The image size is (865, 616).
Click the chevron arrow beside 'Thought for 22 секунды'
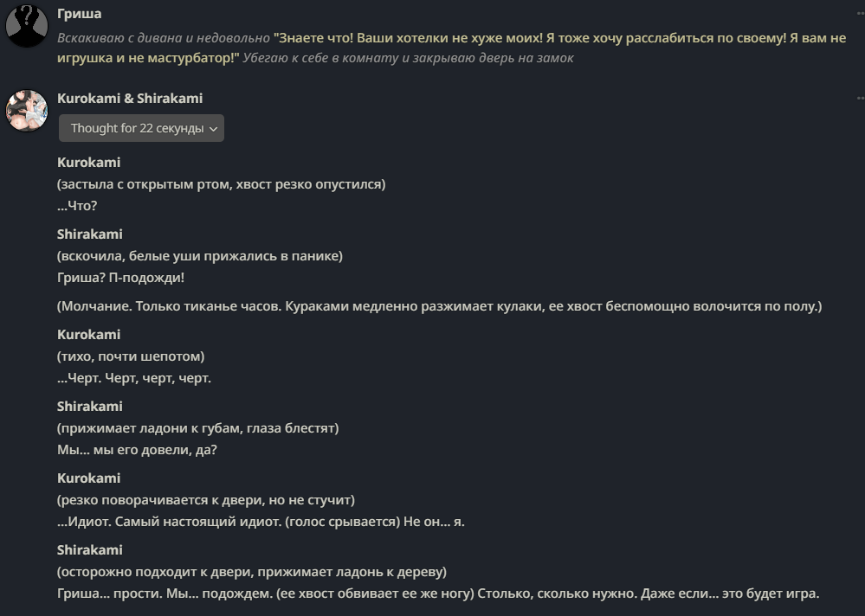pos(214,129)
